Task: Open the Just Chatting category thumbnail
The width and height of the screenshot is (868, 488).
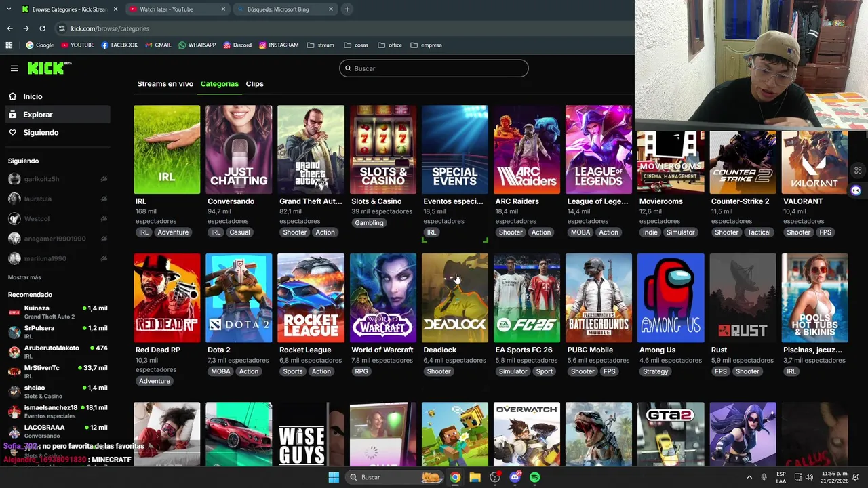Action: pyautogui.click(x=239, y=149)
